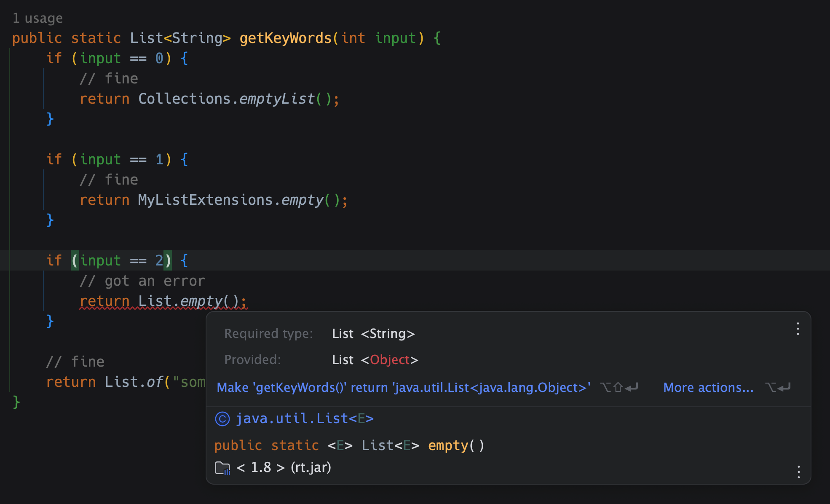Open the overflow menu in the documentation footer

pyautogui.click(x=799, y=472)
